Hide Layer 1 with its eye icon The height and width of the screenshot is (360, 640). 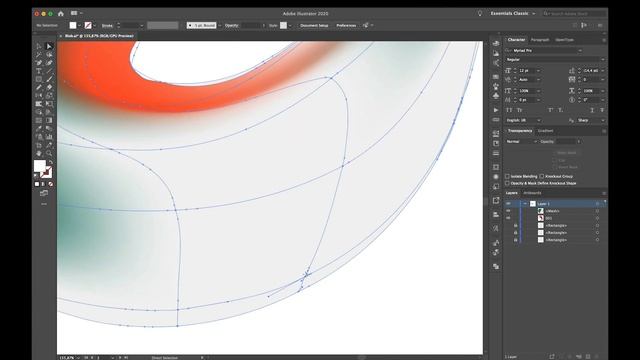pyautogui.click(x=509, y=203)
